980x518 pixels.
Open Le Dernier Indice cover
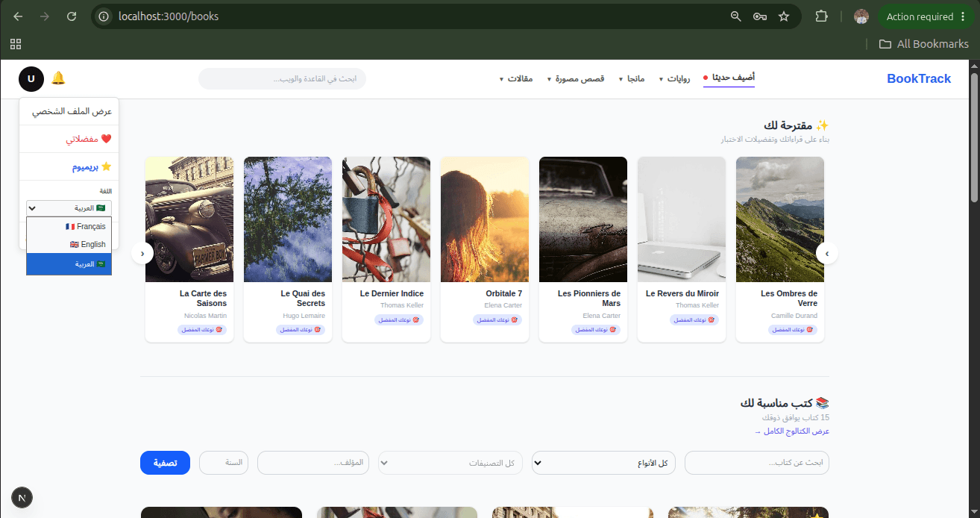tap(386, 219)
